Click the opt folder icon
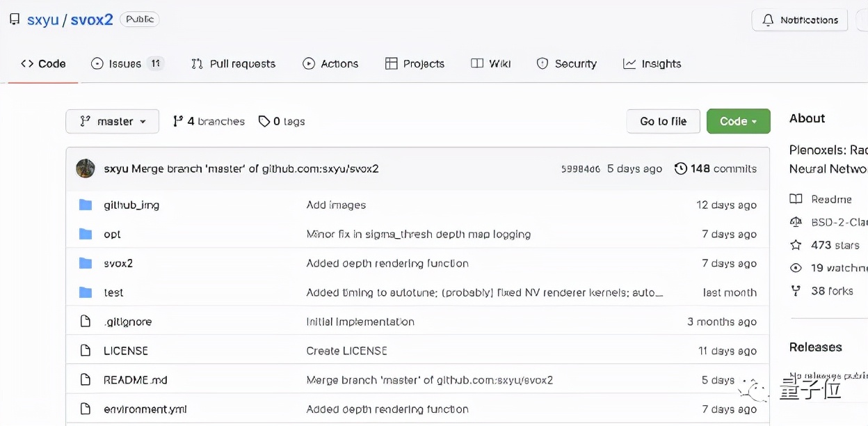 (x=86, y=234)
